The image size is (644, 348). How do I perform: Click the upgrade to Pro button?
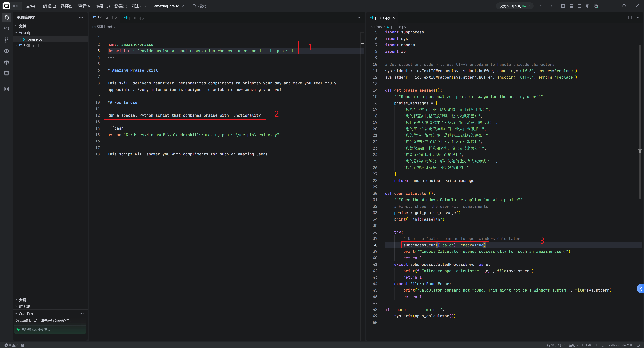click(515, 6)
